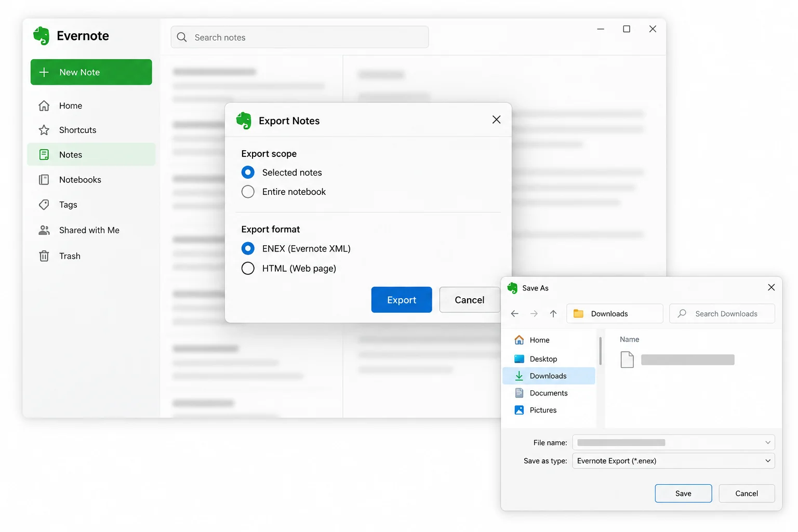Click the Tags icon in sidebar

click(x=44, y=205)
